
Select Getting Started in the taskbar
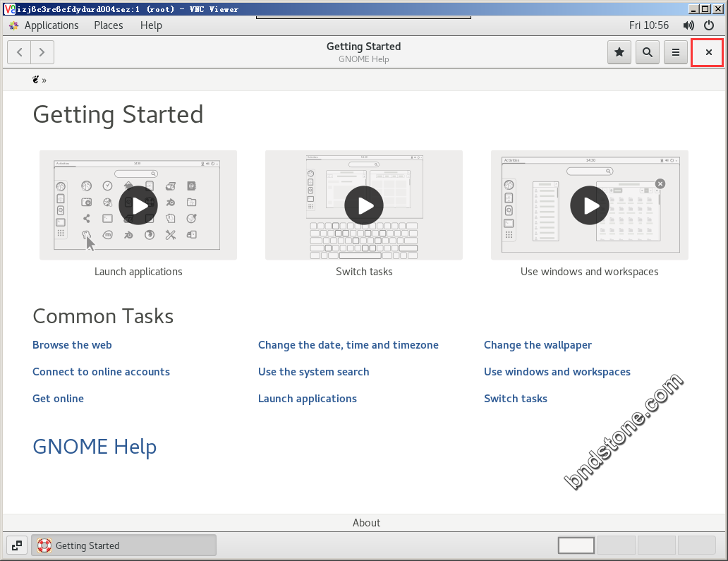tap(123, 545)
